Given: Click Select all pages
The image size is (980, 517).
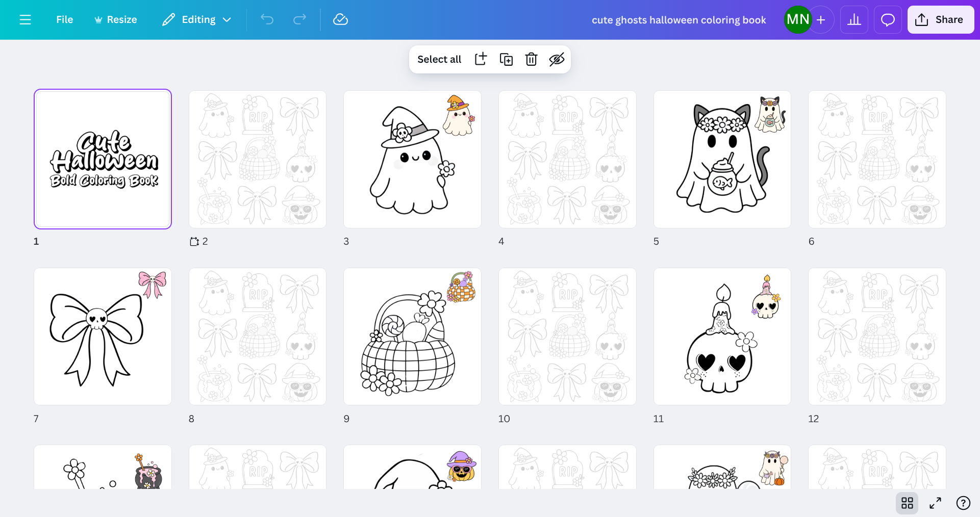Looking at the screenshot, I should click(x=439, y=59).
